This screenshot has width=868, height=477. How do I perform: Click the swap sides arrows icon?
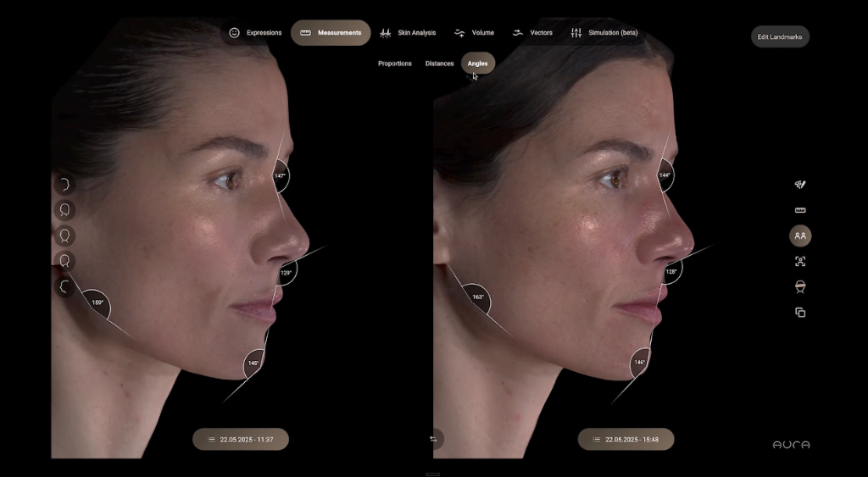[433, 439]
